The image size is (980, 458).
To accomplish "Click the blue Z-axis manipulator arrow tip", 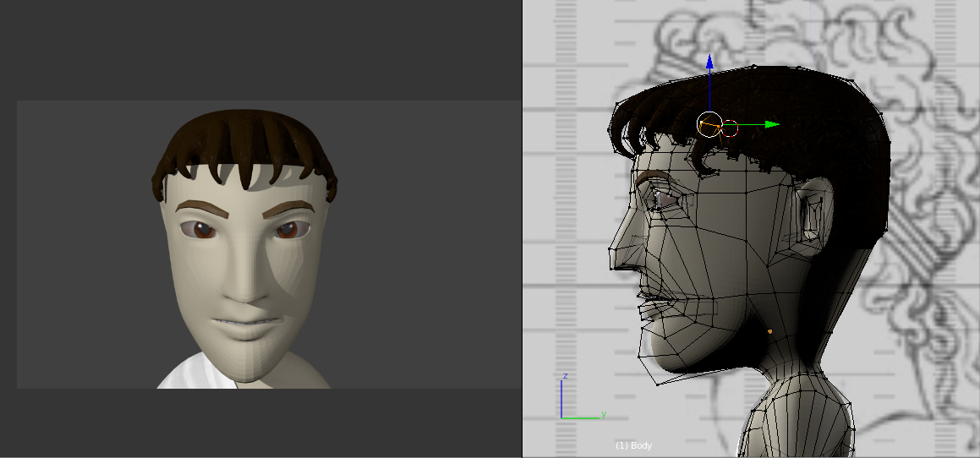I will click(x=709, y=61).
